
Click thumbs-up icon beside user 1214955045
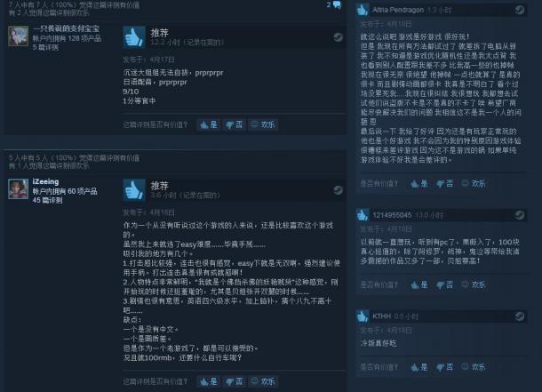[363, 215]
